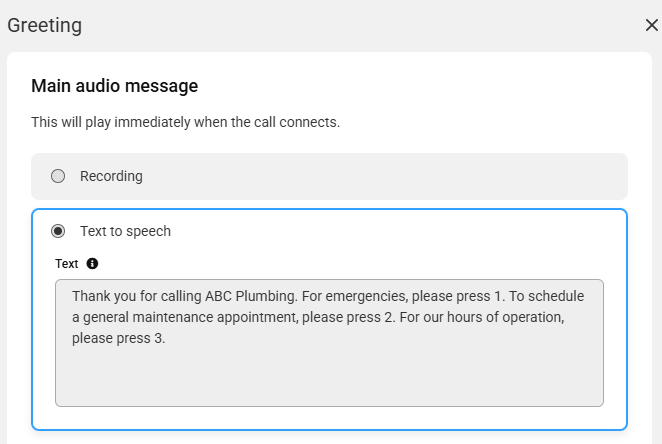Click the gray Recording option card
This screenshot has width=662, height=444.
tap(329, 176)
